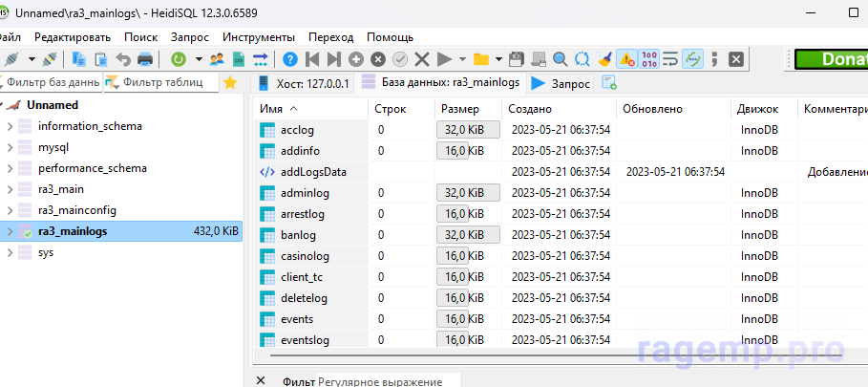Viewport: 868px width, 387px height.
Task: Open the Поиск menu
Action: (140, 37)
